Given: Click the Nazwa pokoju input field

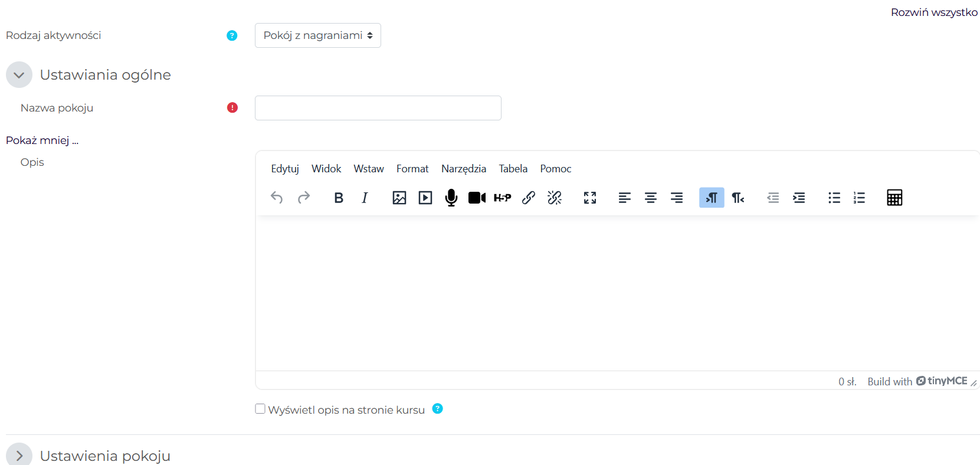Looking at the screenshot, I should (378, 108).
